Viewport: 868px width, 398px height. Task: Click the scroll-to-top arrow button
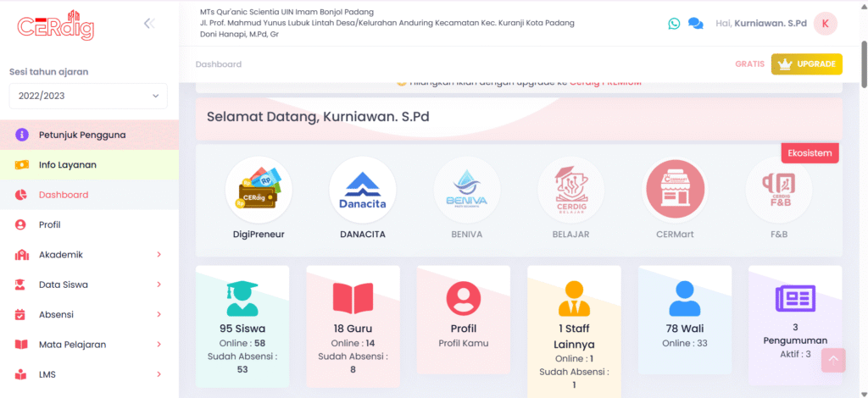pyautogui.click(x=833, y=361)
